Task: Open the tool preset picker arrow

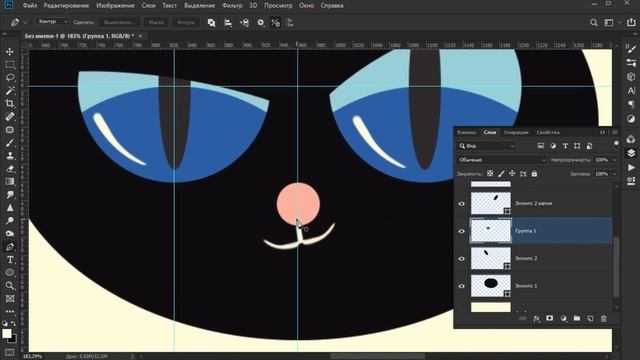Action: pyautogui.click(x=25, y=23)
